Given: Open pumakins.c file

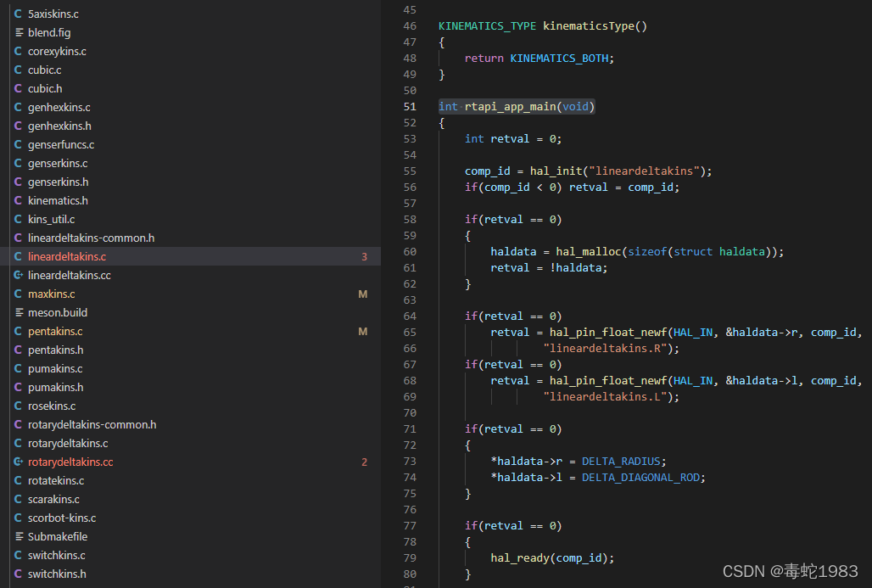Looking at the screenshot, I should coord(56,368).
